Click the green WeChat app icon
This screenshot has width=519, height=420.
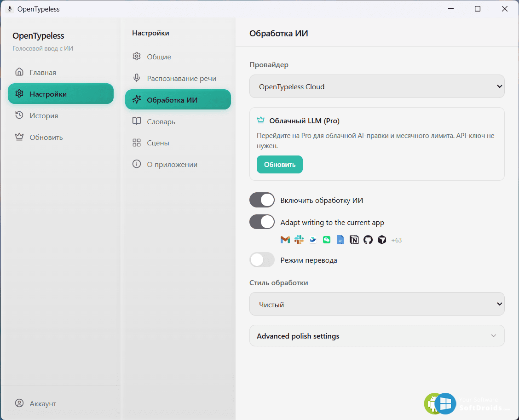click(327, 240)
